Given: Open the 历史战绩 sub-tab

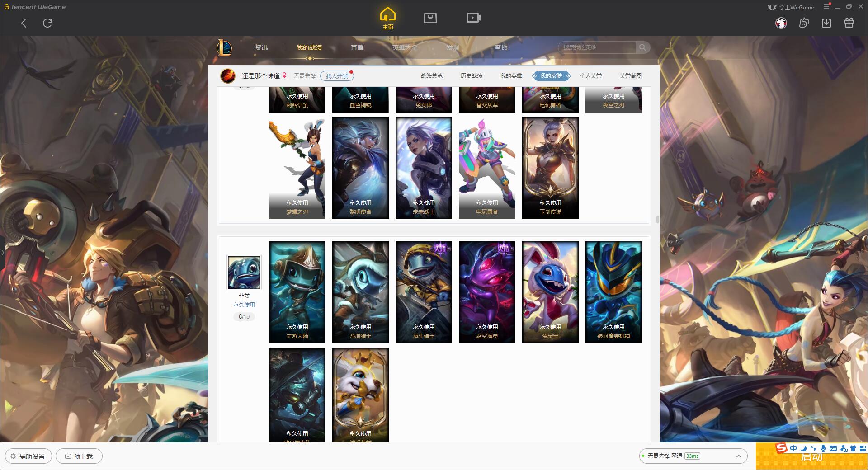Looking at the screenshot, I should (x=472, y=76).
